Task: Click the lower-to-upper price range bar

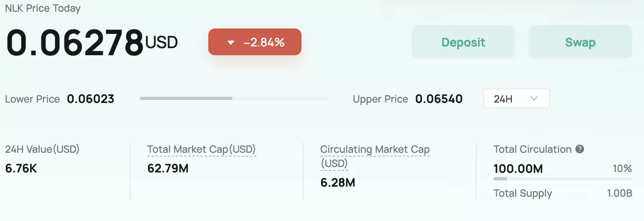Action: click(233, 98)
